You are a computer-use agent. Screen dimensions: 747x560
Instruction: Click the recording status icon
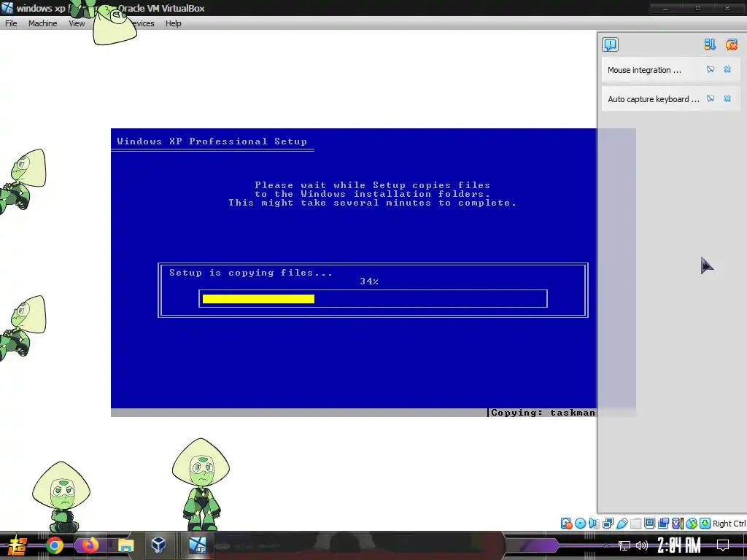663,524
